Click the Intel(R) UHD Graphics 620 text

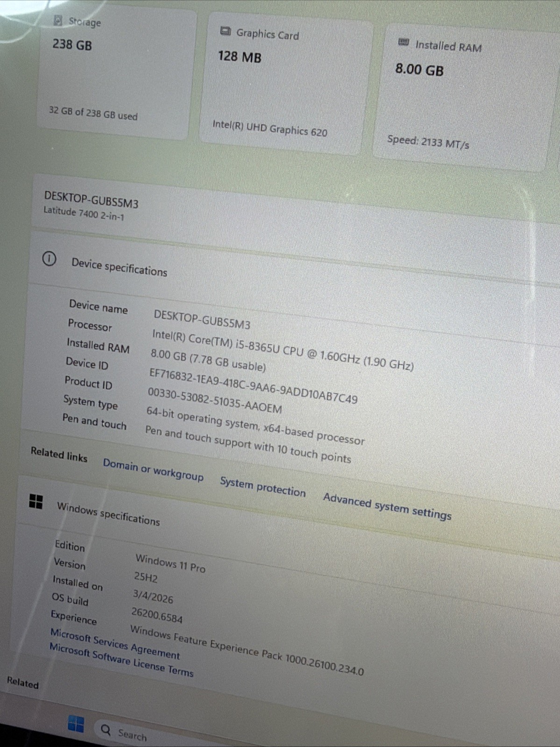[270, 128]
